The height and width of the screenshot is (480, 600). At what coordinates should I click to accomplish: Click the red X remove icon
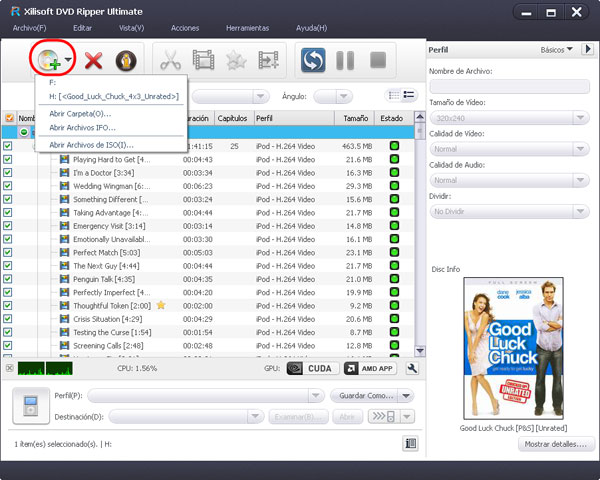94,61
